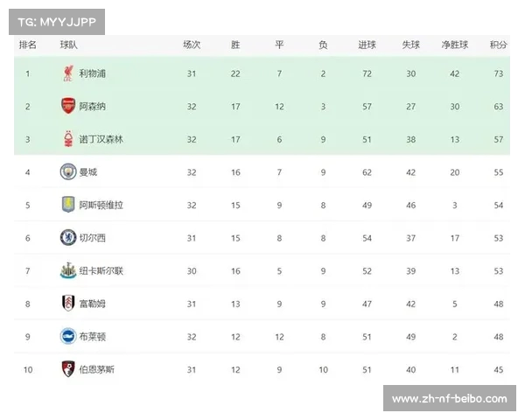525x420 pixels.
Task: Click the Liverpool club crest icon
Action: (x=68, y=73)
